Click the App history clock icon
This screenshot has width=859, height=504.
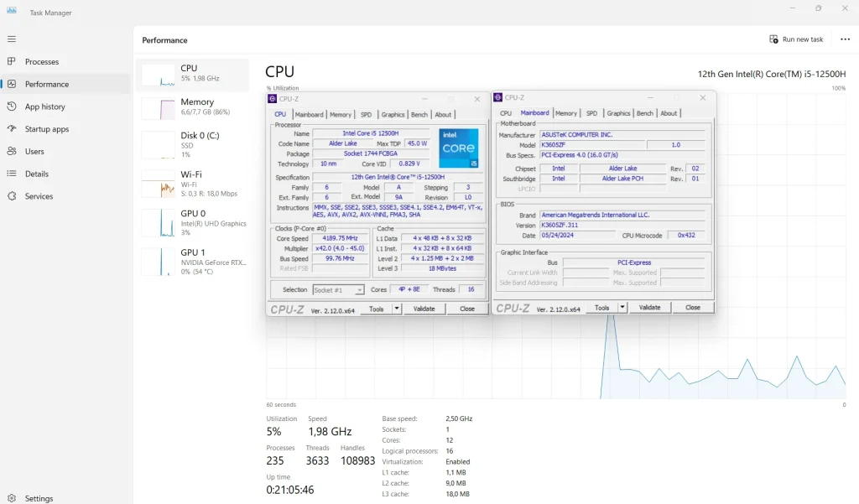pos(12,107)
